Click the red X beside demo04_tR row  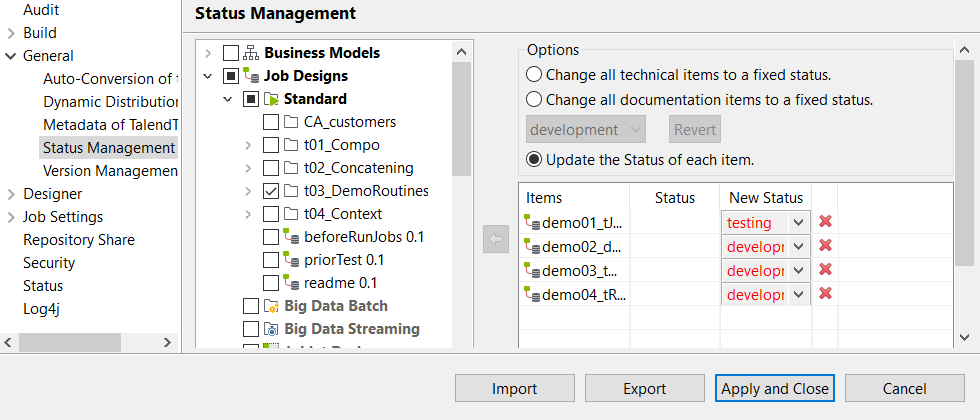tap(826, 294)
